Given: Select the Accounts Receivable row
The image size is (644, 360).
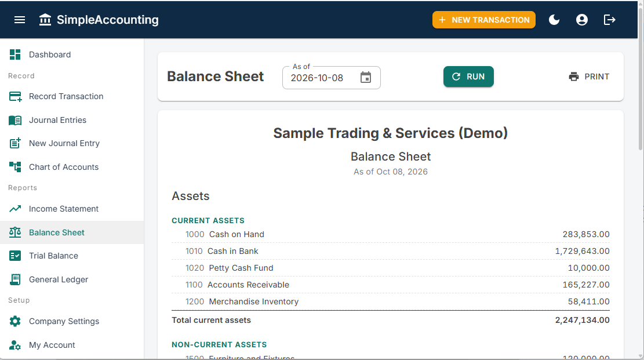Looking at the screenshot, I should click(x=391, y=285).
